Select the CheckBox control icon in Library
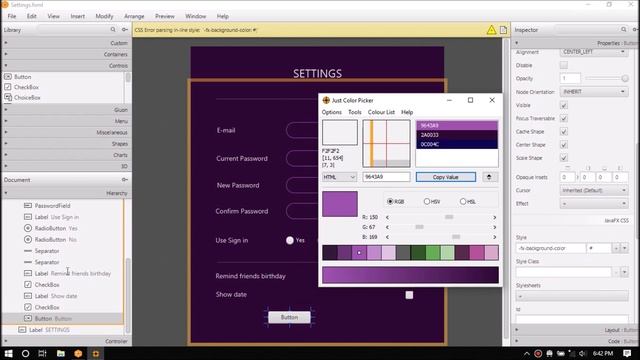Viewport: 640px width, 360px height. pyautogui.click(x=8, y=87)
